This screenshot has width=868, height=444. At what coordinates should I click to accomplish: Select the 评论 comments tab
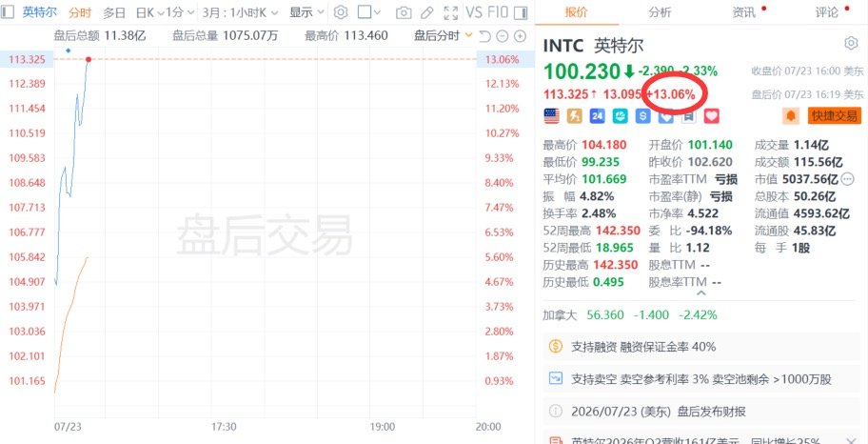coord(827,12)
